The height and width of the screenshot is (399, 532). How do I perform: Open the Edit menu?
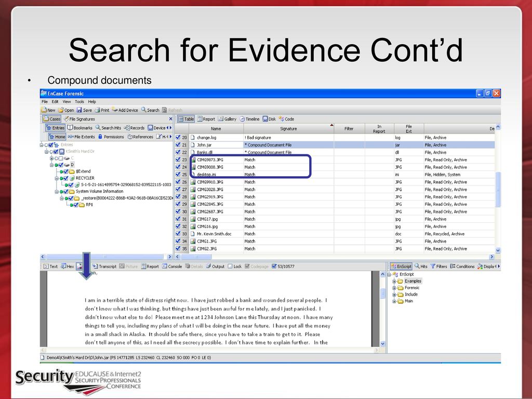coord(55,101)
